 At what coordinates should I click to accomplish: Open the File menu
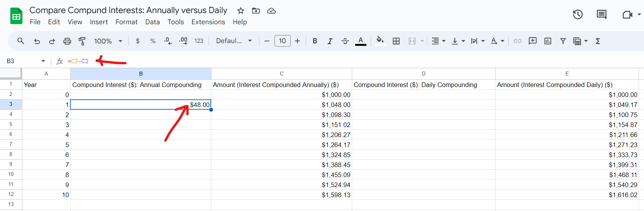35,22
